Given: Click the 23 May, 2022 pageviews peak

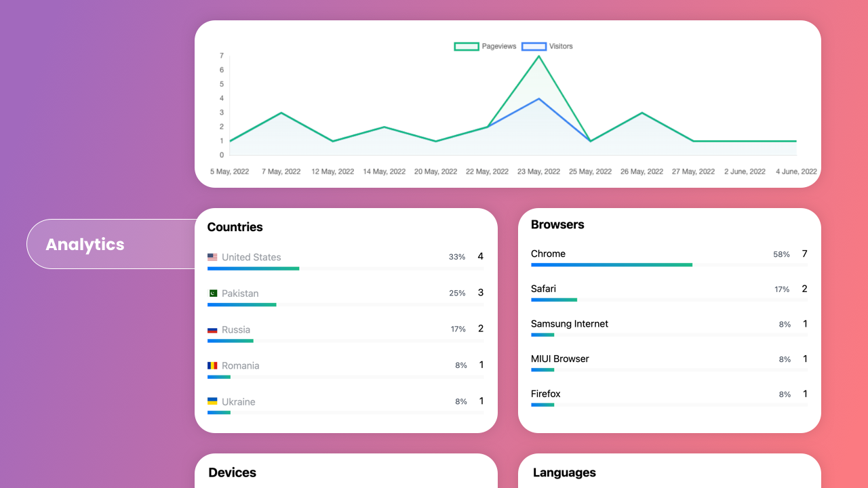Looking at the screenshot, I should tap(538, 56).
